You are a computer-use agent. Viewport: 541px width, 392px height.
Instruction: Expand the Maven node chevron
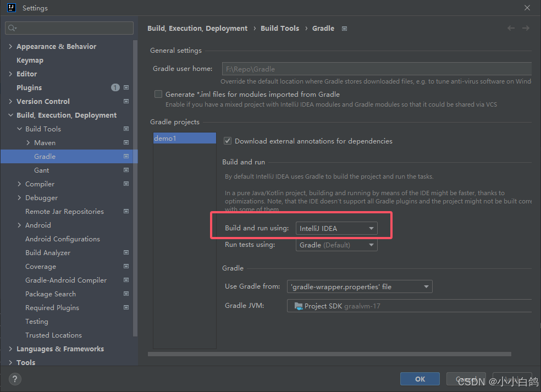coord(28,142)
